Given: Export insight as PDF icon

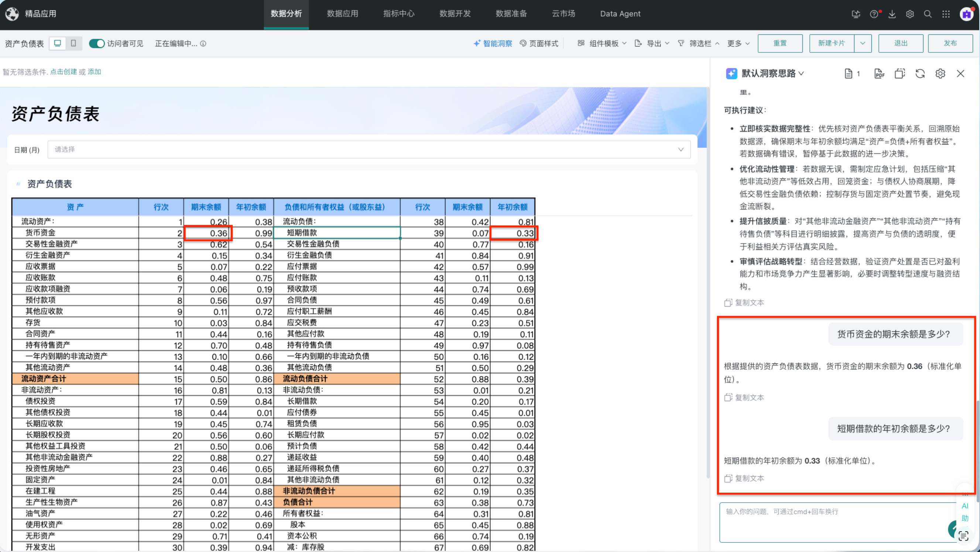Looking at the screenshot, I should (880, 73).
